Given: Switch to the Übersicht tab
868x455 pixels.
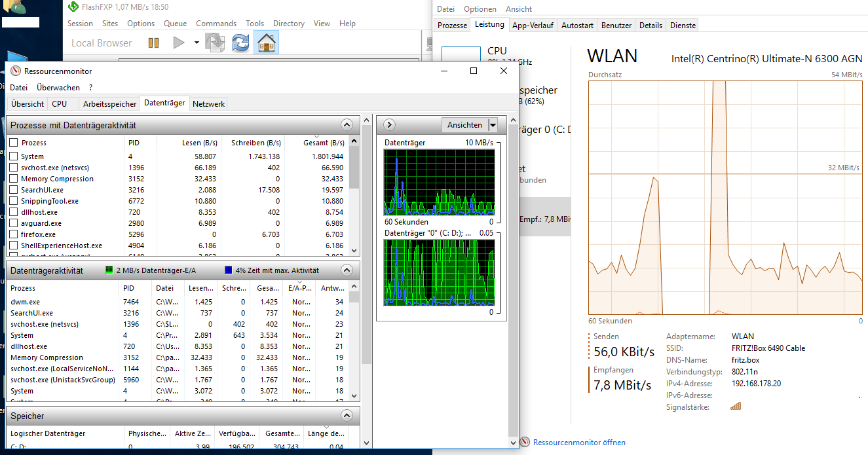Looking at the screenshot, I should tap(28, 104).
